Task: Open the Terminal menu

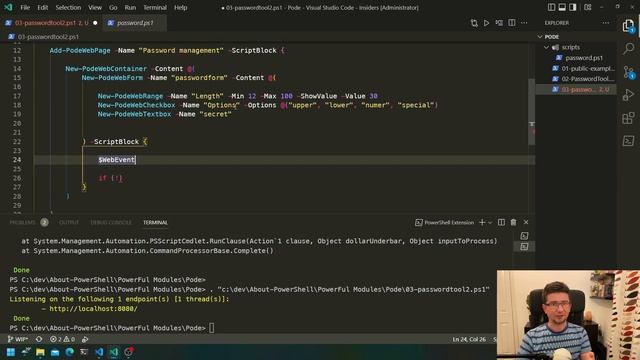Action: (155, 7)
